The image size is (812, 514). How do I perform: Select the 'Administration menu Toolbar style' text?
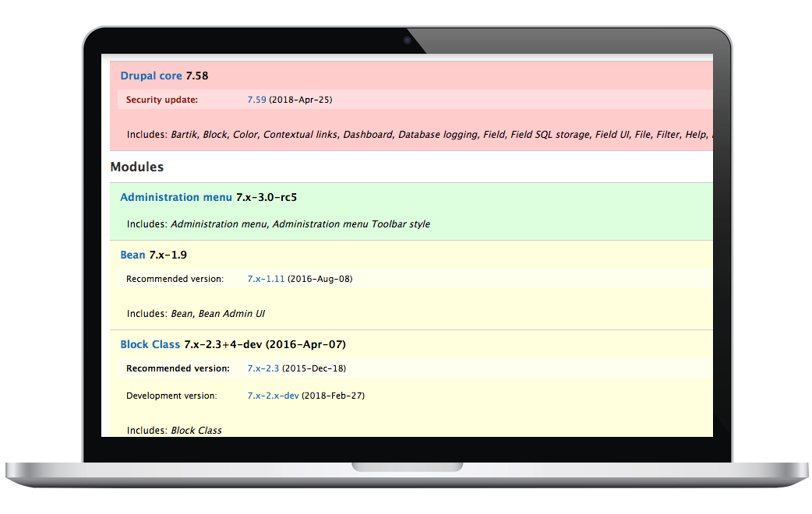pos(351,224)
